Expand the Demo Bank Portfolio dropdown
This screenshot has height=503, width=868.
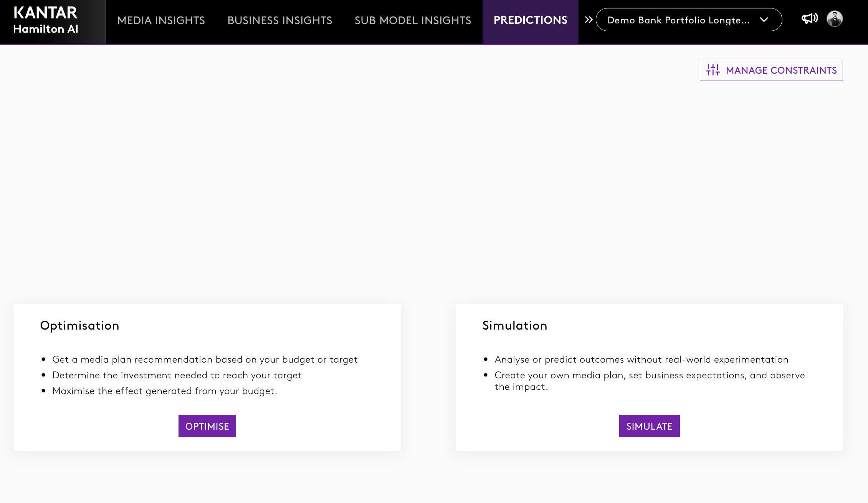[x=678, y=20]
